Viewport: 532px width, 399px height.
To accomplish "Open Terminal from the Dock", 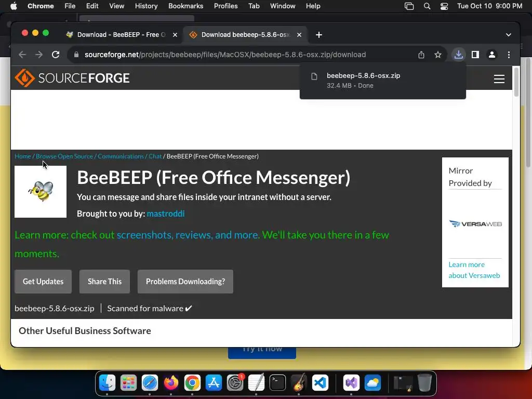I will click(x=277, y=383).
